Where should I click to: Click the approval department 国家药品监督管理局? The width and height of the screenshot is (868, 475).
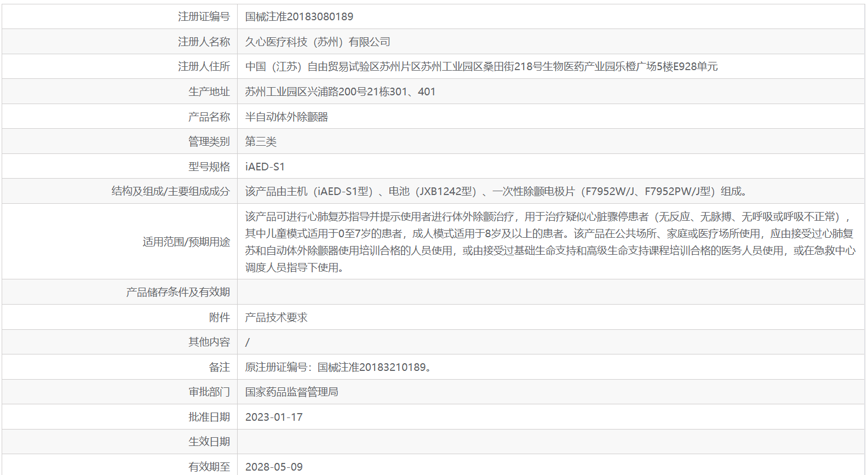pos(291,392)
